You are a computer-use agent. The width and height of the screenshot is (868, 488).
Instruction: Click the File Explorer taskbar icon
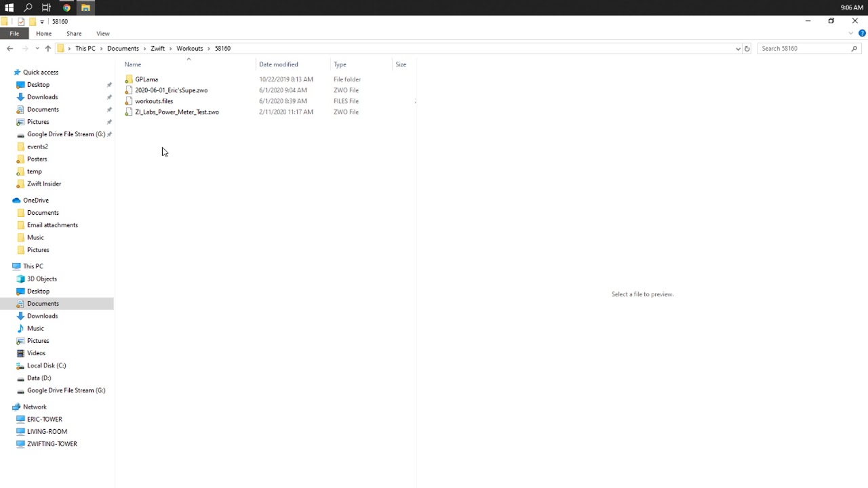click(85, 7)
